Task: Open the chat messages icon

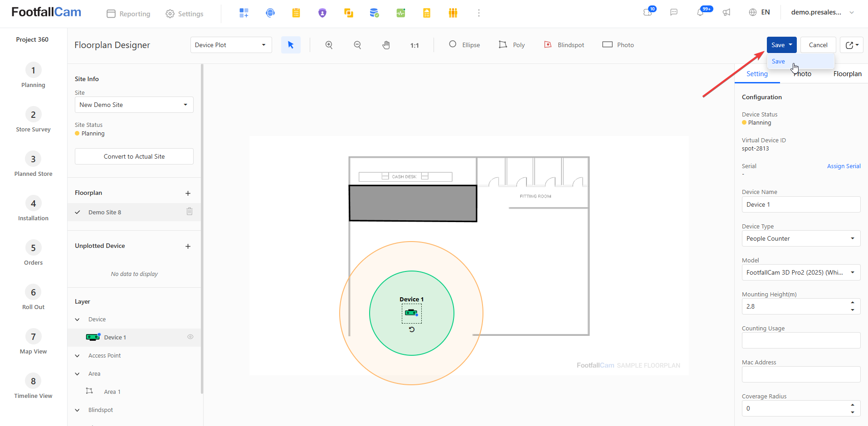Action: [674, 12]
